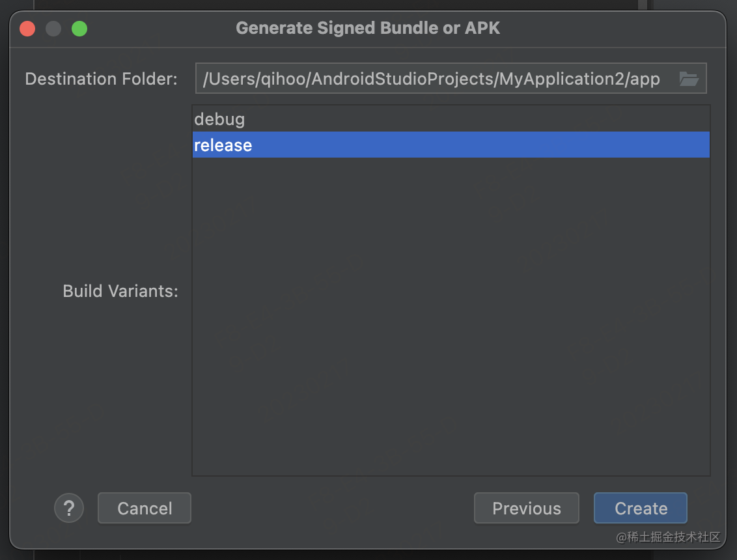Click the 'Generate Signed Bundle or APK' title
The height and width of the screenshot is (560, 737).
[x=368, y=28]
